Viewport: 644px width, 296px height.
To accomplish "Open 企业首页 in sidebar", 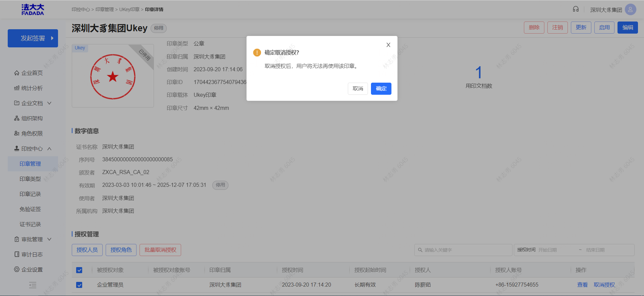I will point(32,73).
